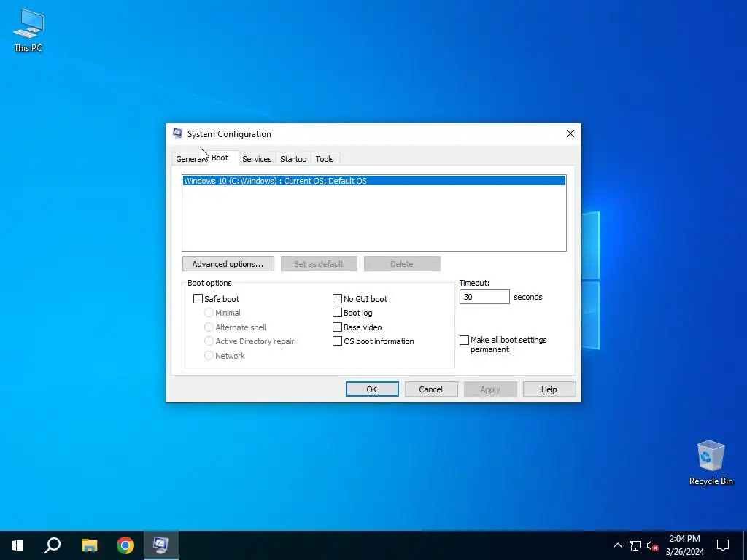Click the muted volume tray icon
This screenshot has width=747, height=560.
pyautogui.click(x=652, y=545)
